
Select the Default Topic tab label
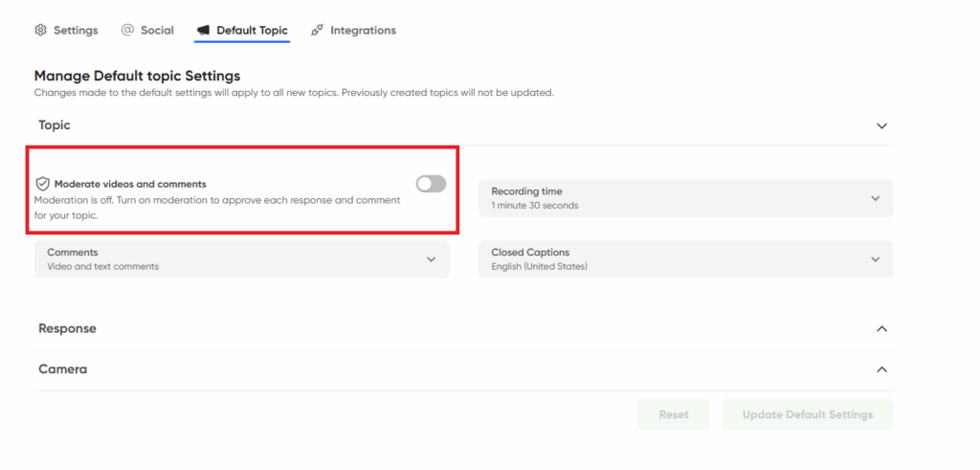[x=252, y=31]
